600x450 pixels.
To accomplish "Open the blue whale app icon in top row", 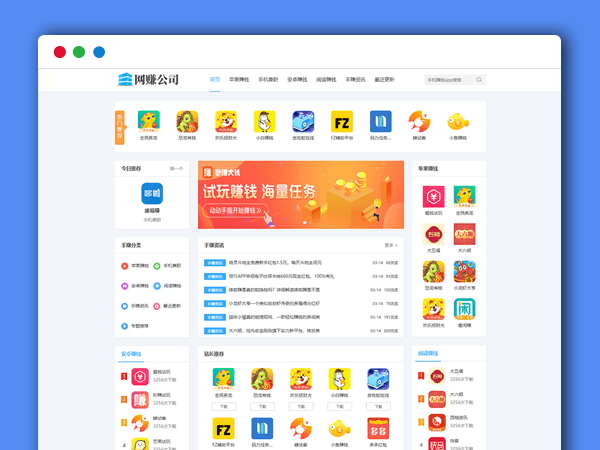I will click(303, 122).
